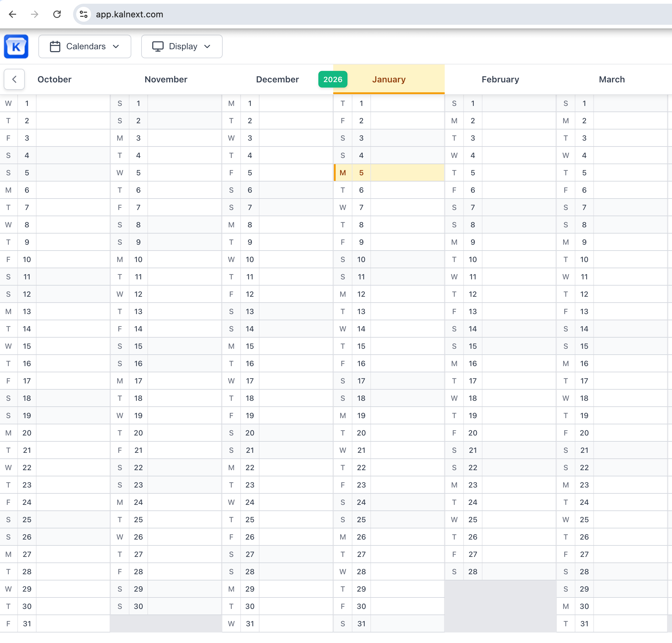Go to previous months with left chevron
This screenshot has height=643, width=672.
click(x=14, y=79)
